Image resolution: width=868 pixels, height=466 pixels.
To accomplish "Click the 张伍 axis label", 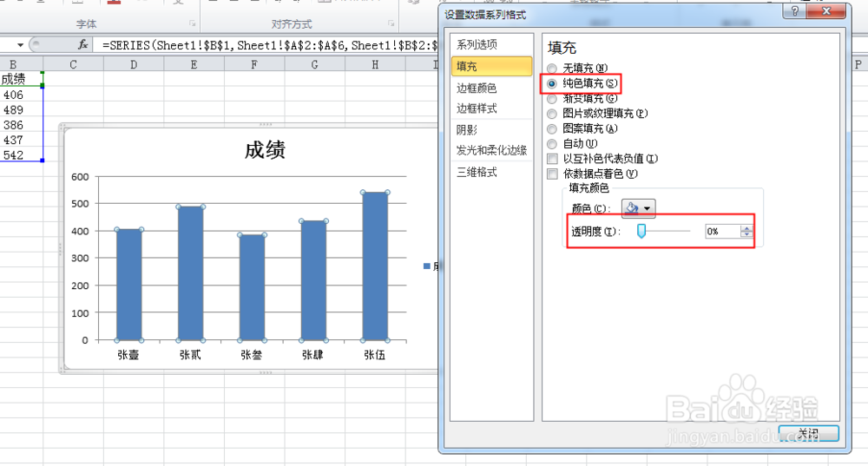I will pos(375,355).
